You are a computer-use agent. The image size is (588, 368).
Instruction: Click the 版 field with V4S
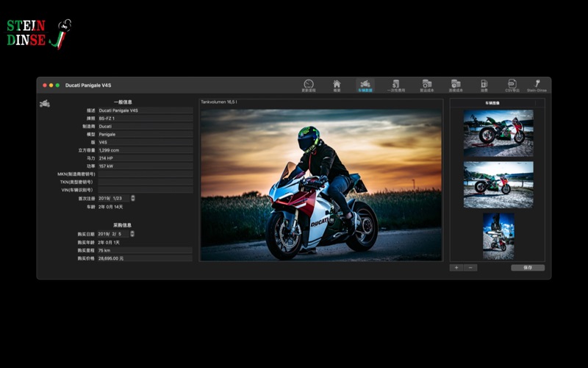[x=145, y=142]
